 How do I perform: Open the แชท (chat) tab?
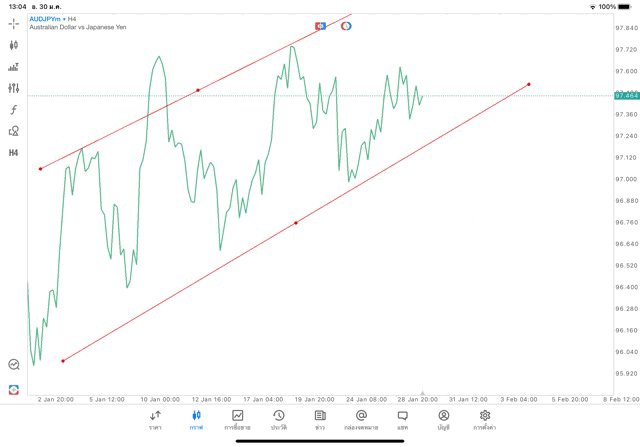coord(402,419)
